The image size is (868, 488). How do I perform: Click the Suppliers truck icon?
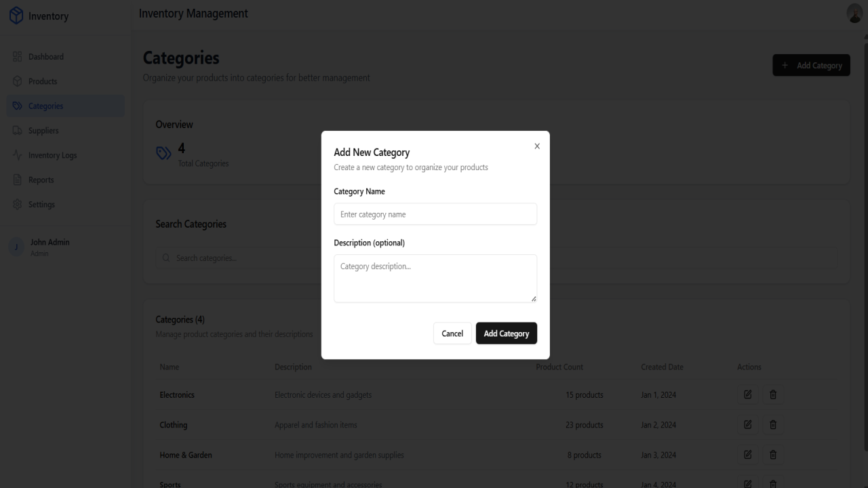[x=18, y=131]
